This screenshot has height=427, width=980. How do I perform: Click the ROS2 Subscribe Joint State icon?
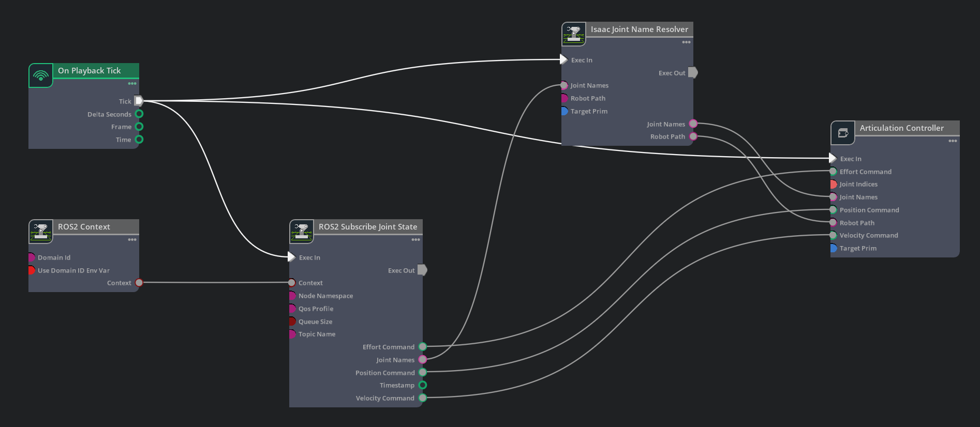(x=302, y=232)
